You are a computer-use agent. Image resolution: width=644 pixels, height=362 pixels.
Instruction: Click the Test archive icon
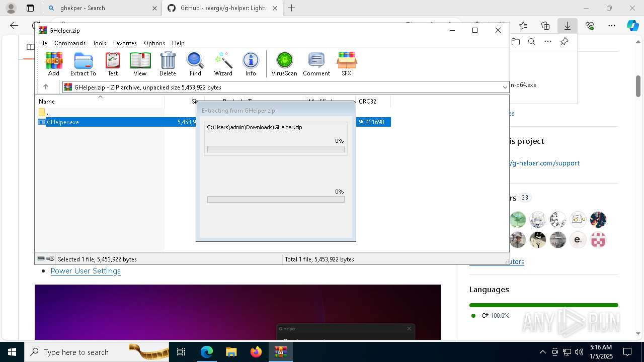(x=113, y=64)
